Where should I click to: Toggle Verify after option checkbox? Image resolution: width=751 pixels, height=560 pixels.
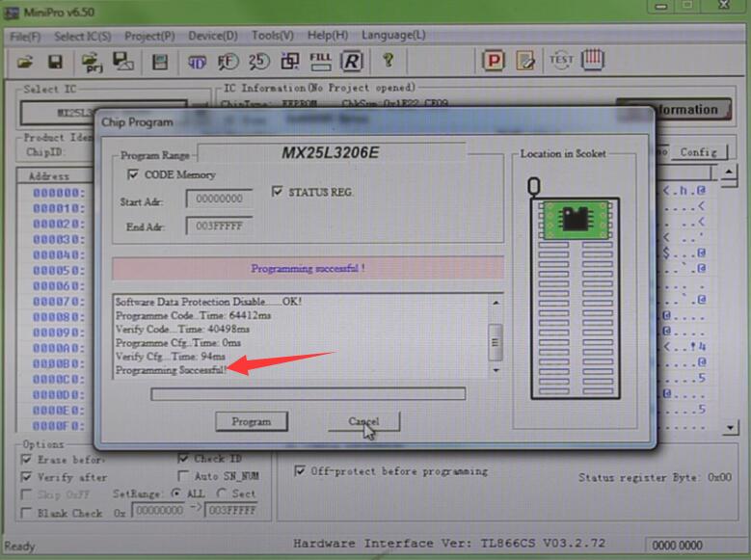point(26,477)
